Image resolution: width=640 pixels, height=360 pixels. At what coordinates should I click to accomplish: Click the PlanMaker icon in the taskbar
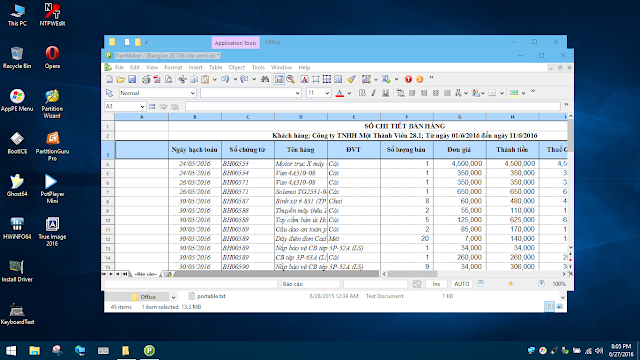click(149, 350)
